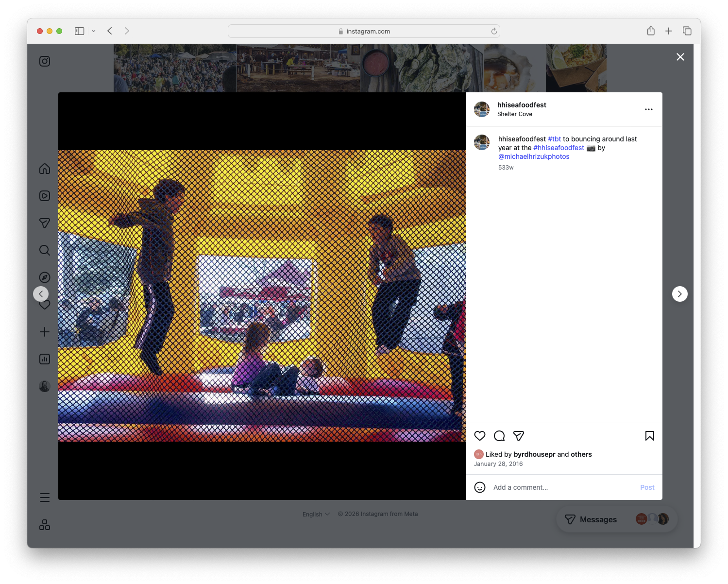Click the Post button to submit comment
This screenshot has height=584, width=728.
click(647, 487)
